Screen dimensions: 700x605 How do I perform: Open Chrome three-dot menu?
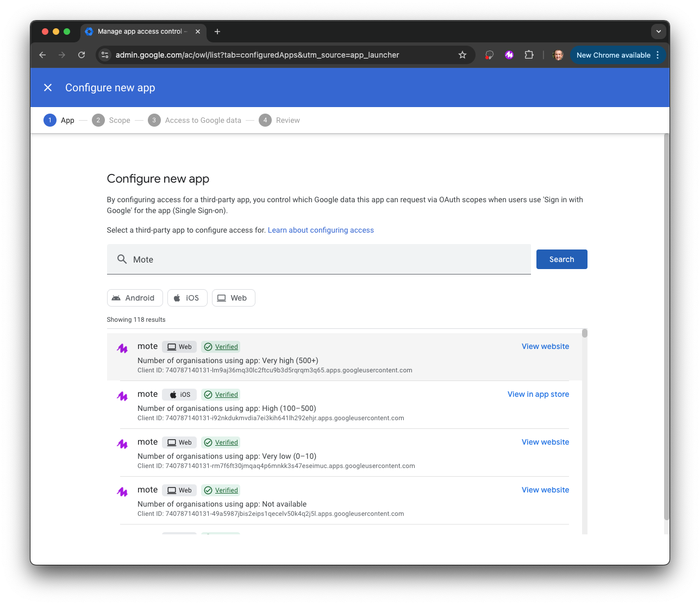tap(658, 55)
